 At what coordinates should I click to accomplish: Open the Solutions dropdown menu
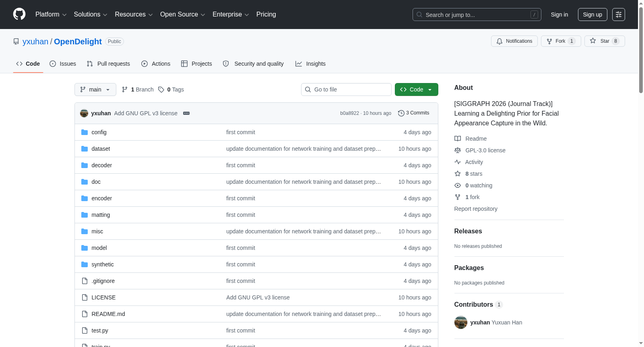point(91,15)
